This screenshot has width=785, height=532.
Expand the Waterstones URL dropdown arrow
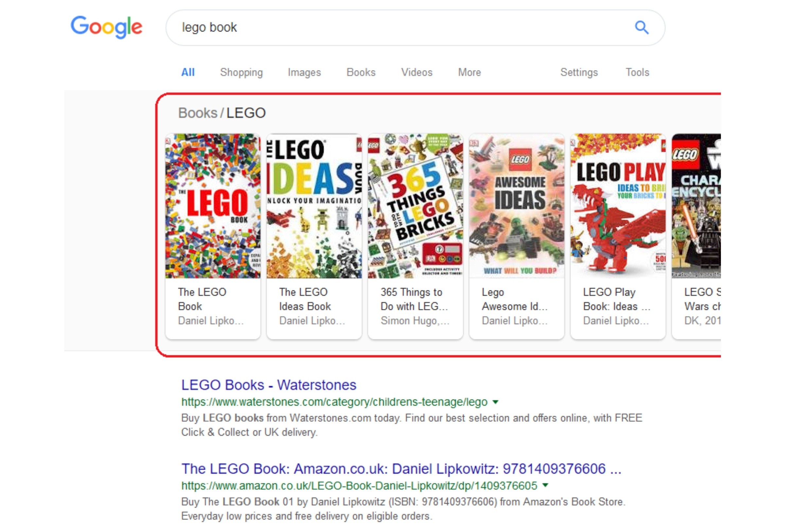(x=495, y=402)
